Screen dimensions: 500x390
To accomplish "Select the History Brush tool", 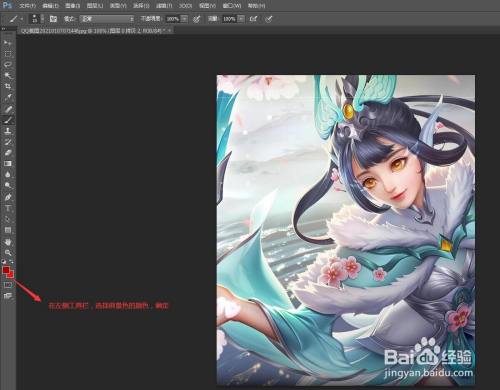I will (8, 142).
